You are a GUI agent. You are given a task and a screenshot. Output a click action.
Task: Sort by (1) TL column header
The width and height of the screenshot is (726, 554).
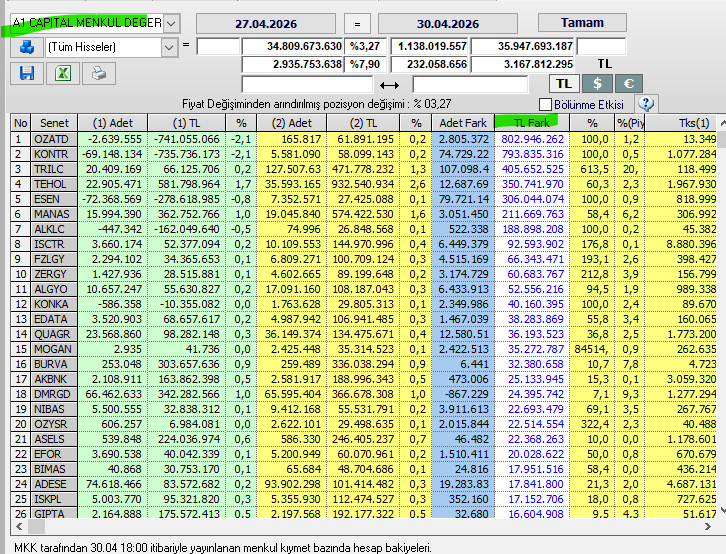point(187,123)
